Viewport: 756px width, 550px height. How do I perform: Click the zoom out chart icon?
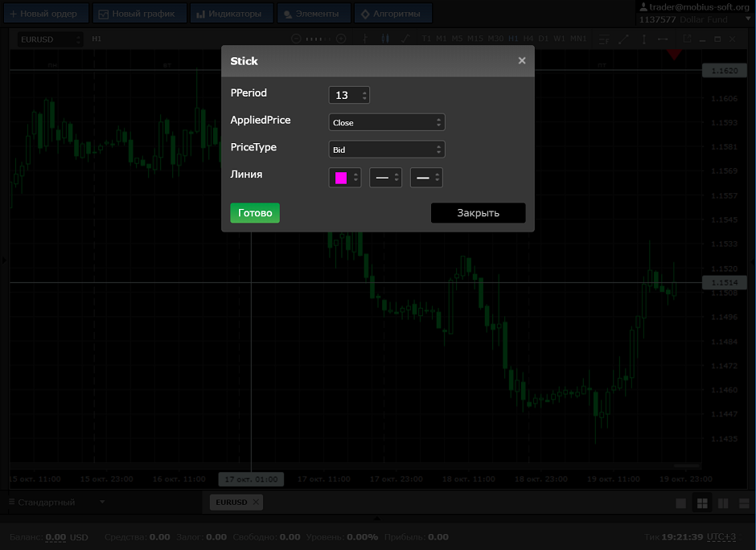coord(297,39)
